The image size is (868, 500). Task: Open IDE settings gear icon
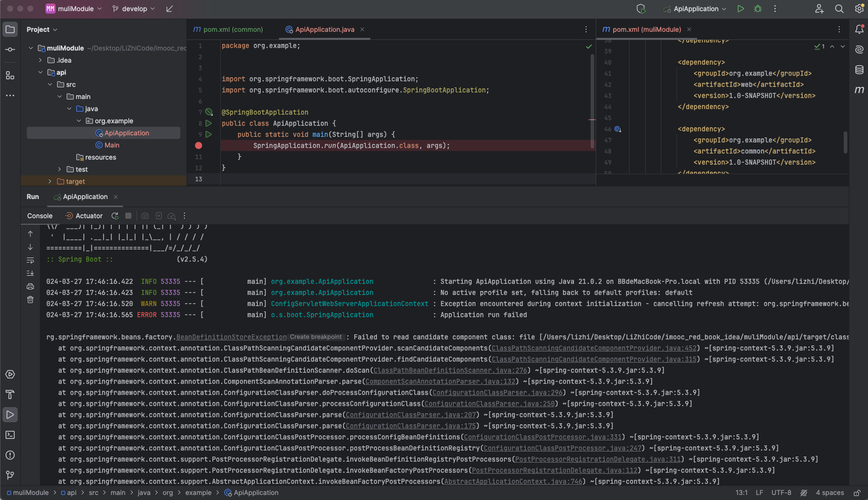click(859, 9)
